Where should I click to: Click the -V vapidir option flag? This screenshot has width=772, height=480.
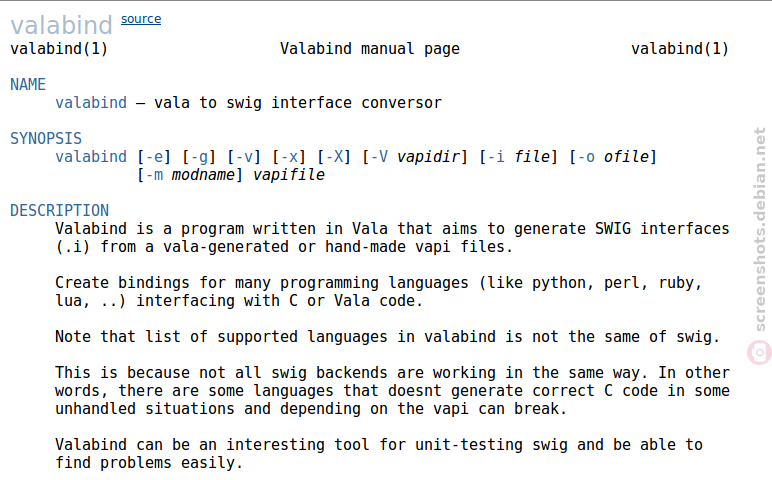379,157
